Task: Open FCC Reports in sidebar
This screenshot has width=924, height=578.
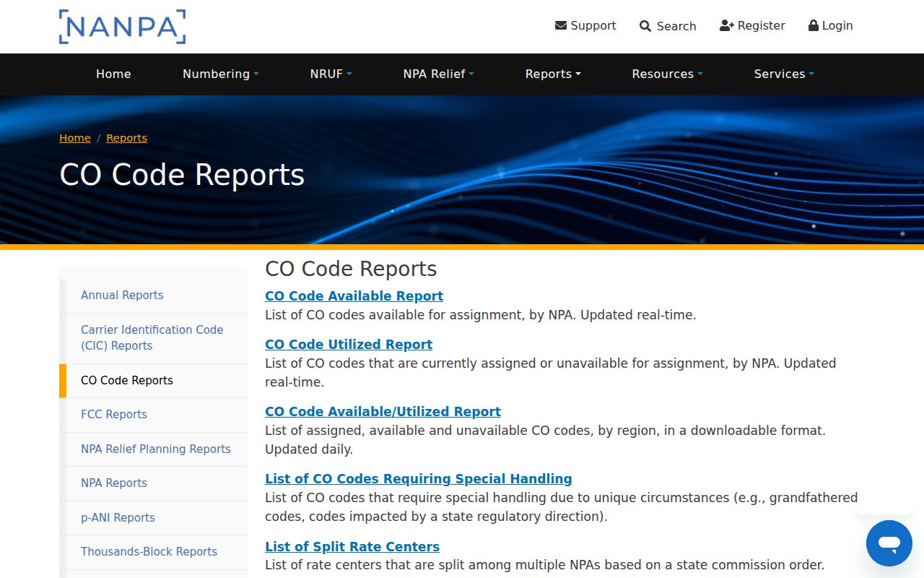Action: pos(157,415)
